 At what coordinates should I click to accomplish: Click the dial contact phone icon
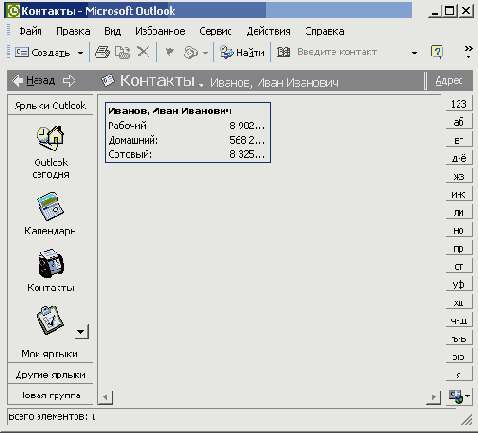click(x=191, y=52)
